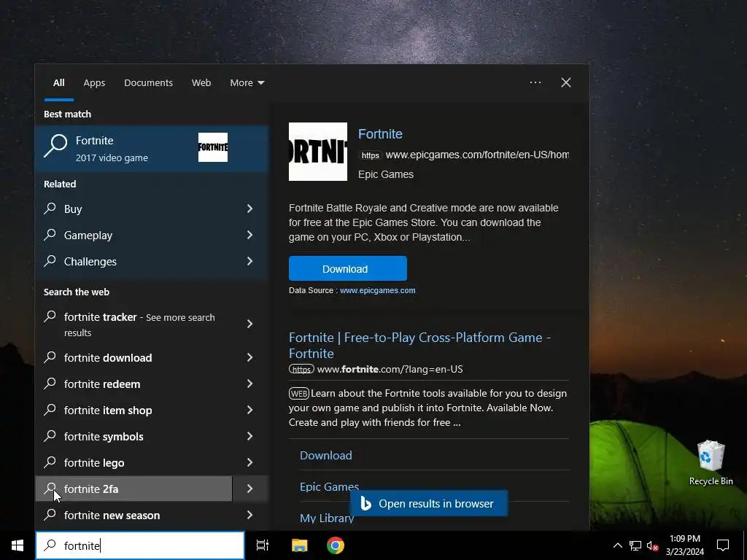Expand the Gameplay related search arrow

click(x=249, y=235)
